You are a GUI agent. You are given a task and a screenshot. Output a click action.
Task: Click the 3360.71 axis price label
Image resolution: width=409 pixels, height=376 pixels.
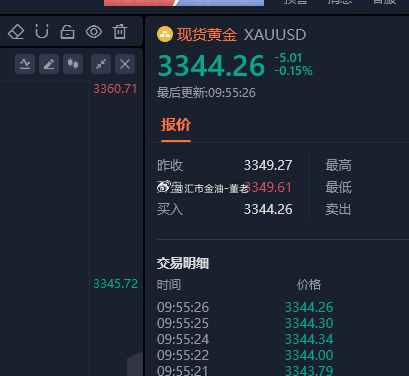(x=115, y=89)
